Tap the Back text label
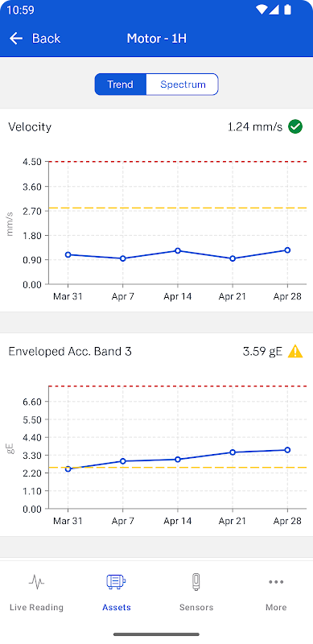Viewport: 313px width, 644px height. pos(46,39)
